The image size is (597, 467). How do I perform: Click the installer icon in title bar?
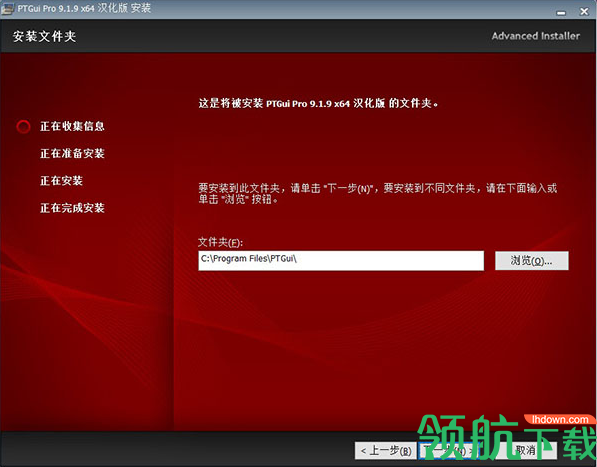pyautogui.click(x=8, y=9)
